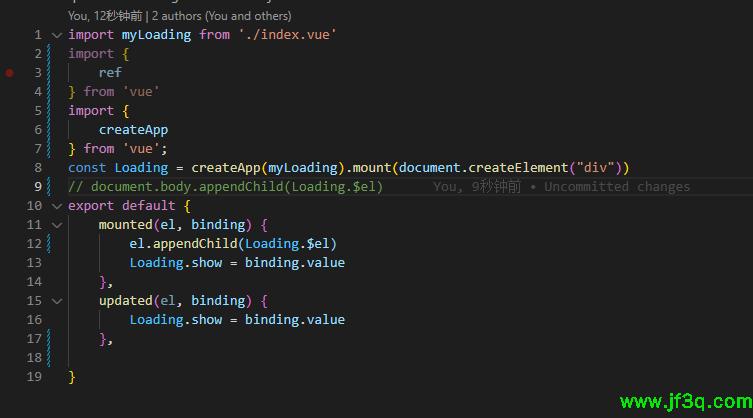Collapse the export default block
Image resolution: width=753 pixels, height=418 pixels.
pos(57,206)
